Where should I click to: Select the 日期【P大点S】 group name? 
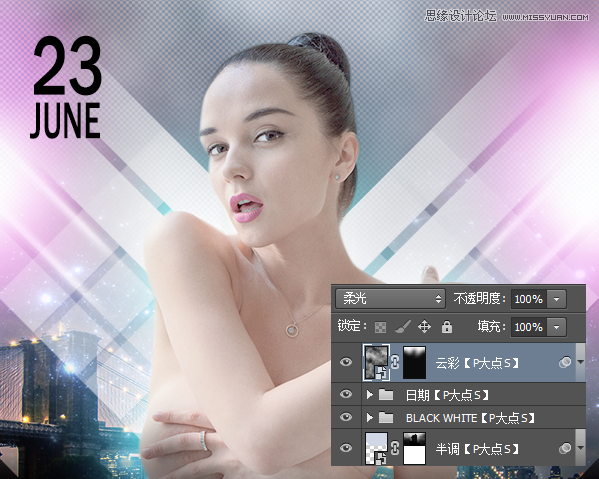click(x=447, y=395)
